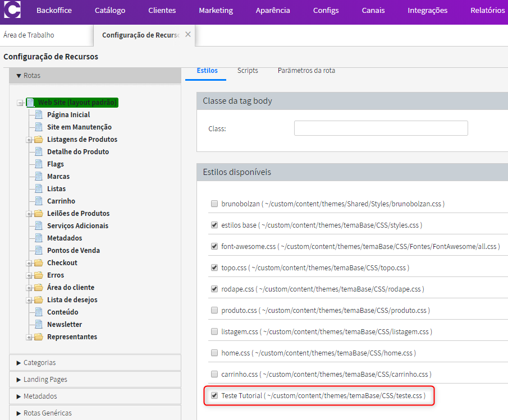Screen dimensions: 508x420
Task: Close the Configuração de Recursos tab
Action: click(x=188, y=34)
